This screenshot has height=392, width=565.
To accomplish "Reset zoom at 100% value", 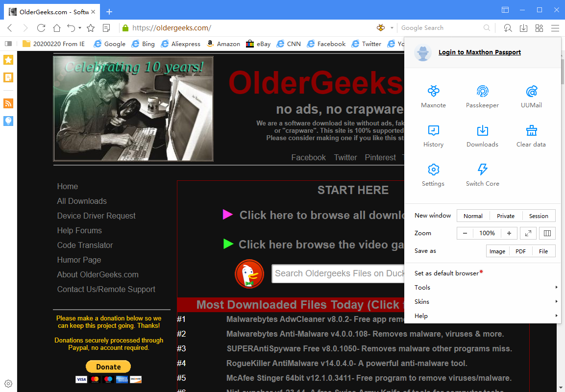I will pyautogui.click(x=487, y=233).
